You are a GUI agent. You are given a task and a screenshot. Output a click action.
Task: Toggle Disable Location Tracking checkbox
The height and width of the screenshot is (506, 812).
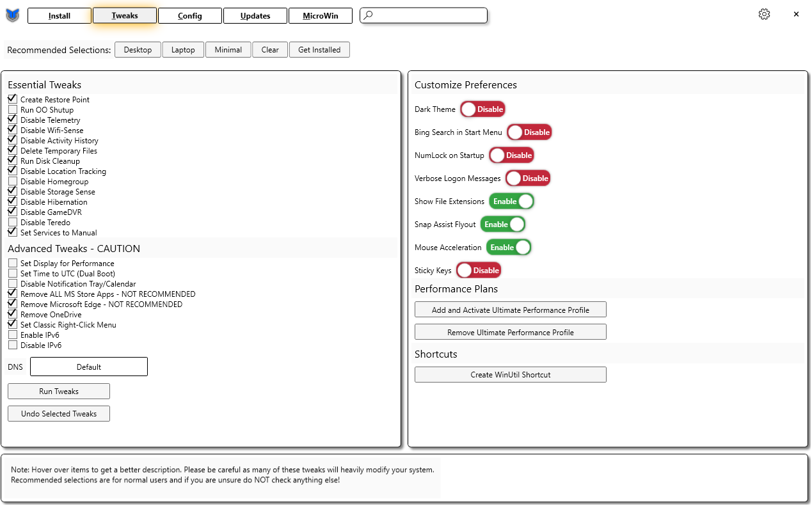[13, 171]
